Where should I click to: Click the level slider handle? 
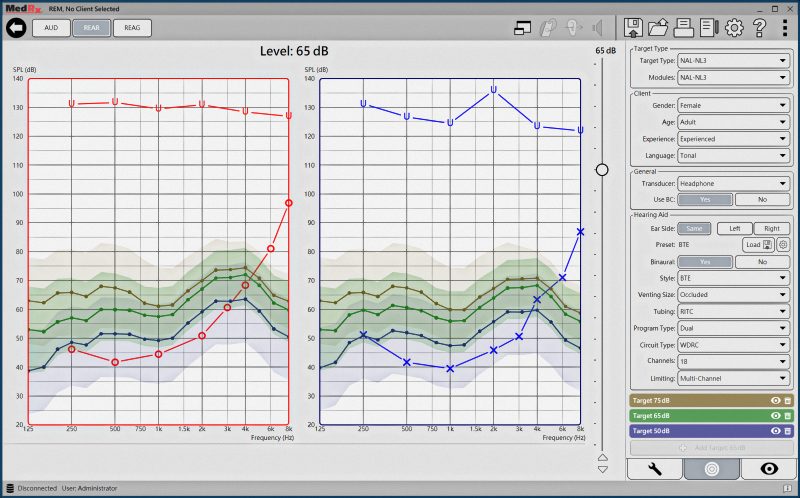click(602, 170)
